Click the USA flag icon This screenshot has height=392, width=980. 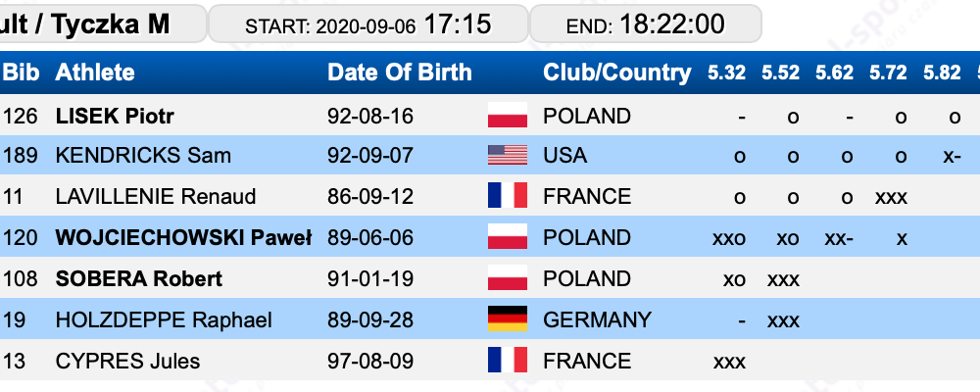(507, 155)
